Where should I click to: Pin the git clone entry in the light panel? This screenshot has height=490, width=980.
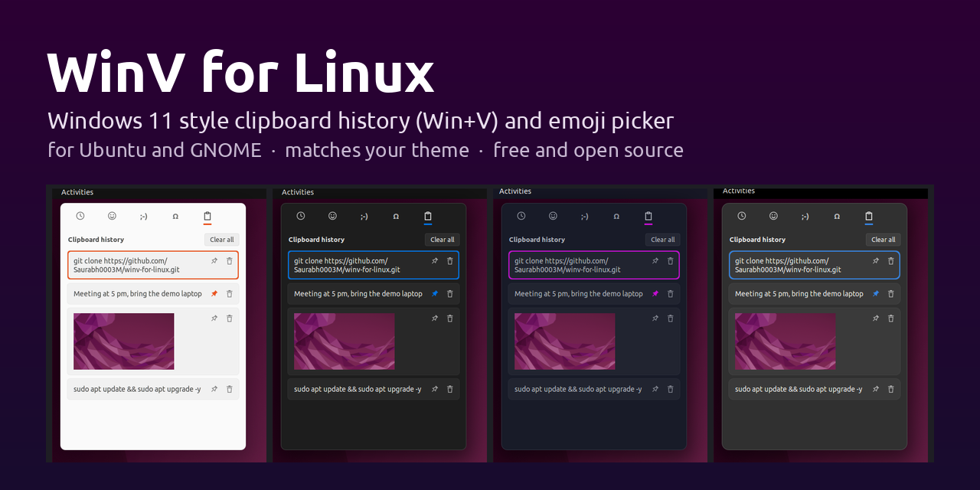(x=214, y=261)
